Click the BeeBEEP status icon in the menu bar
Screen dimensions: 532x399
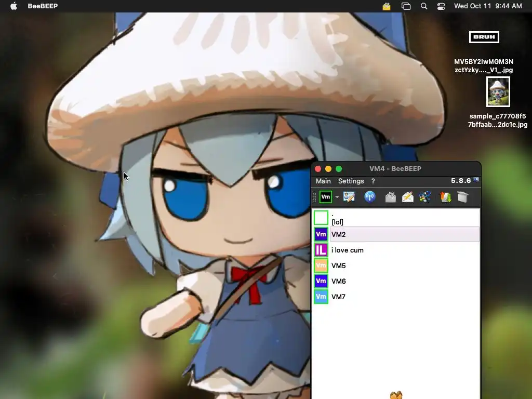[387, 6]
